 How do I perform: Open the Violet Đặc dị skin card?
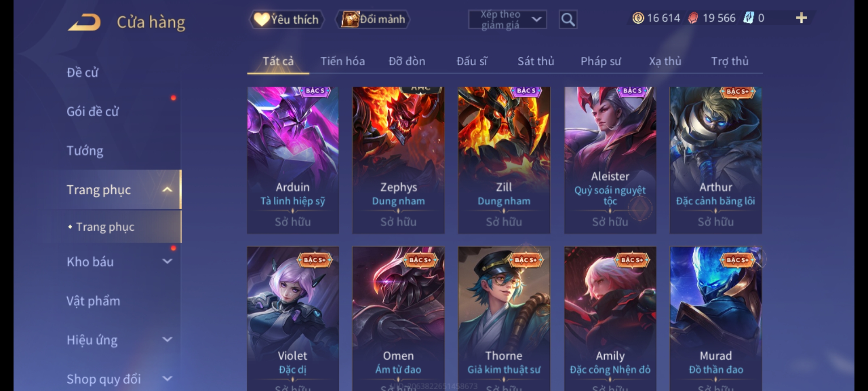click(x=293, y=319)
